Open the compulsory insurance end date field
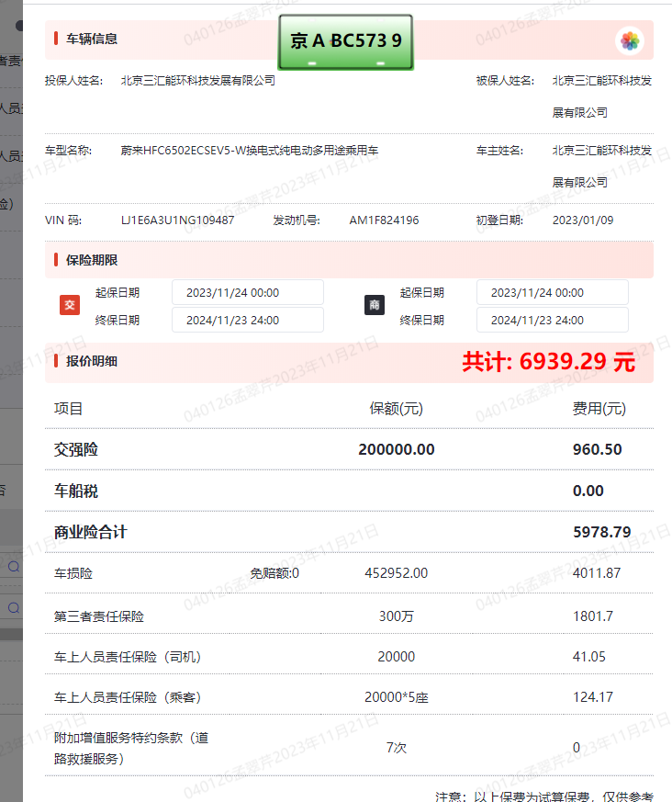This screenshot has width=672, height=802. pos(247,321)
